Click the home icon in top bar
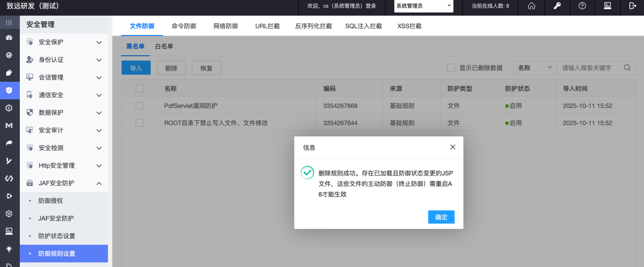The height and width of the screenshot is (267, 644). coord(532,6)
